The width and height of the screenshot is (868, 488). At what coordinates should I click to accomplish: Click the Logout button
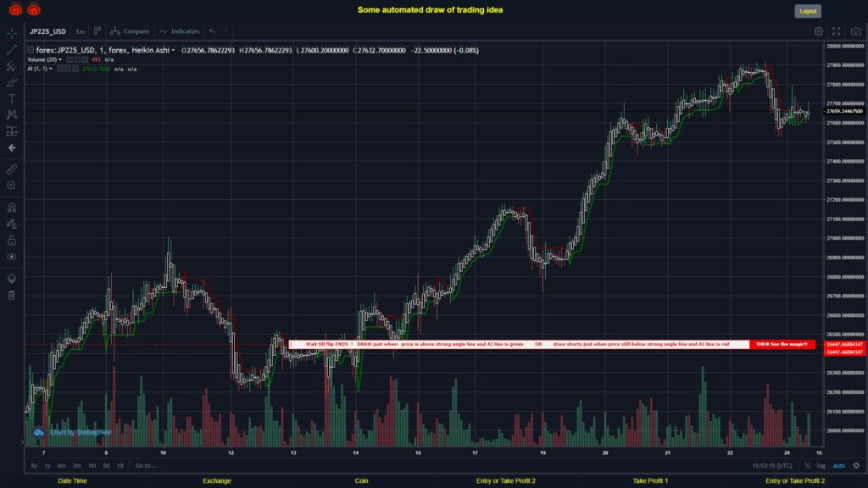[808, 11]
